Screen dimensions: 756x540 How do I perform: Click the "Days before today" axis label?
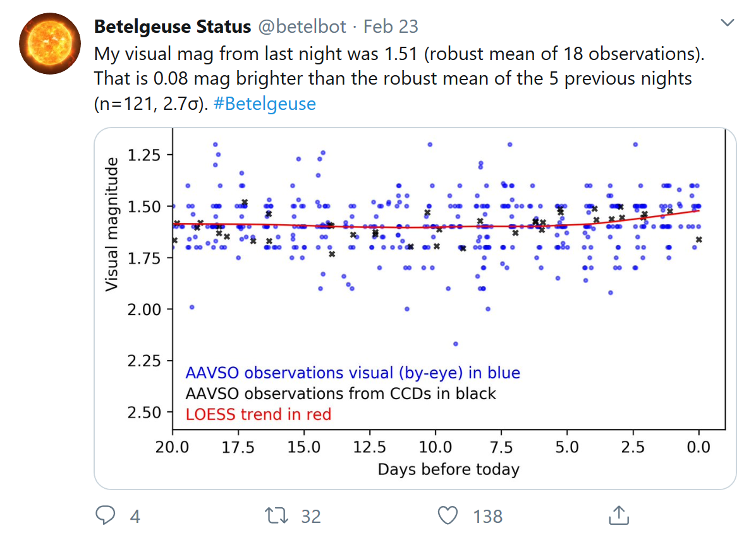[x=448, y=469]
